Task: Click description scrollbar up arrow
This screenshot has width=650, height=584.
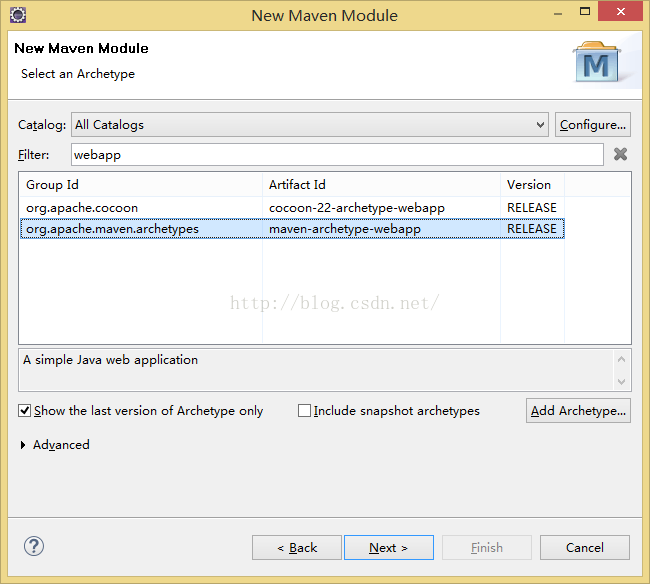Action: [621, 359]
